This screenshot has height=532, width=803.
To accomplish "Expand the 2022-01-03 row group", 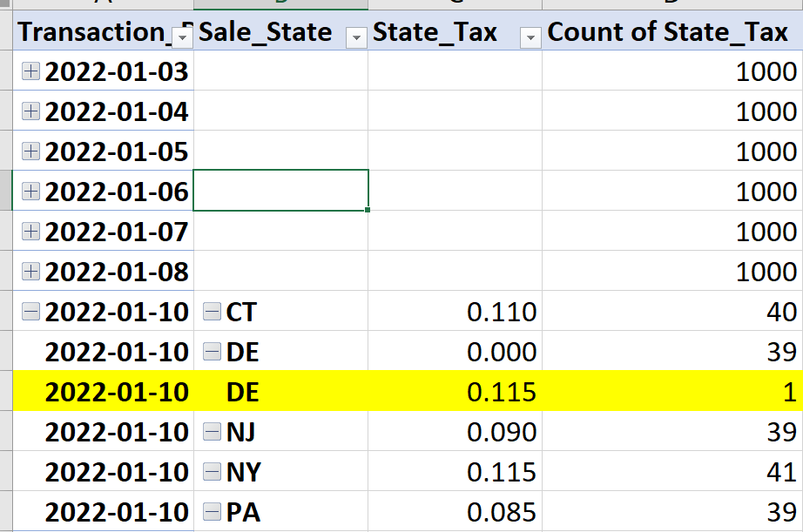I will click(x=30, y=71).
